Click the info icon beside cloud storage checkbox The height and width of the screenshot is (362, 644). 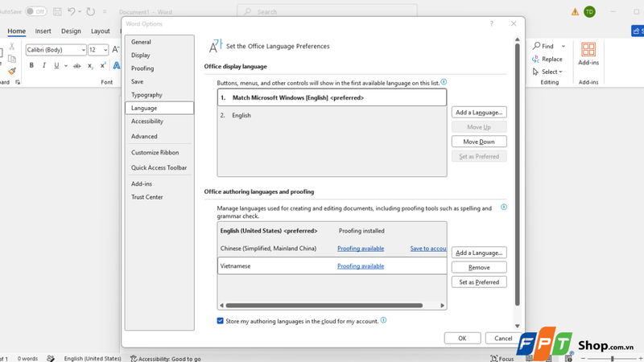[x=383, y=320]
